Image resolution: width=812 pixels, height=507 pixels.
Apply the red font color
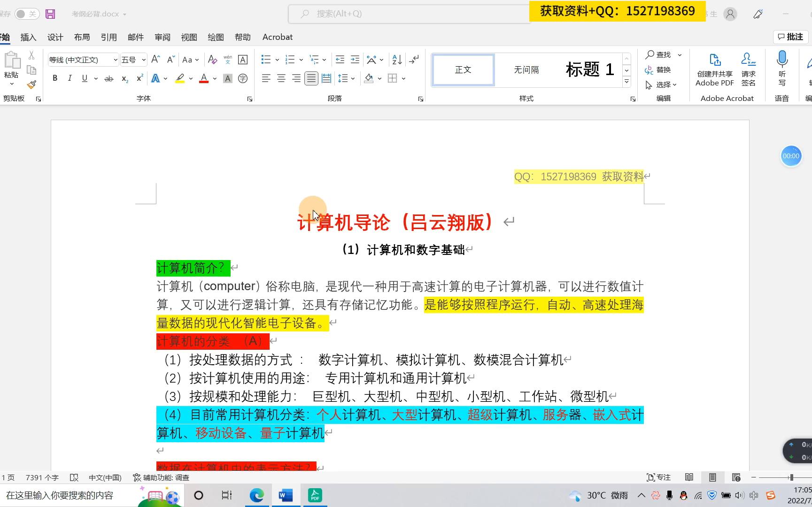[x=204, y=78]
